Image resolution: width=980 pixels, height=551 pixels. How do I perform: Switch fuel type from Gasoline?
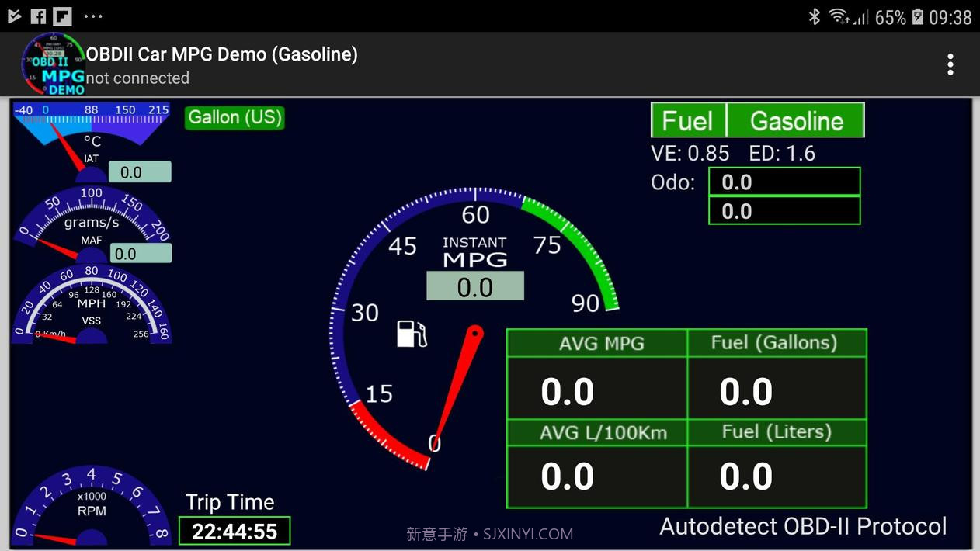click(797, 120)
